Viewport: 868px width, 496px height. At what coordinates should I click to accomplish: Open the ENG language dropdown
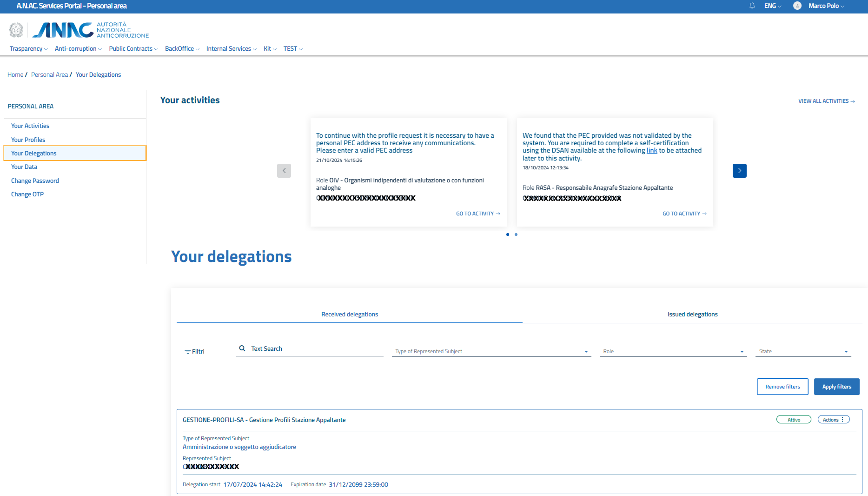click(773, 6)
